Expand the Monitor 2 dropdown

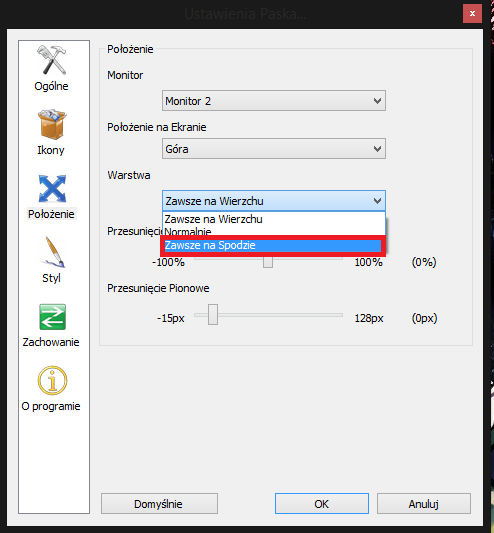[x=274, y=101]
